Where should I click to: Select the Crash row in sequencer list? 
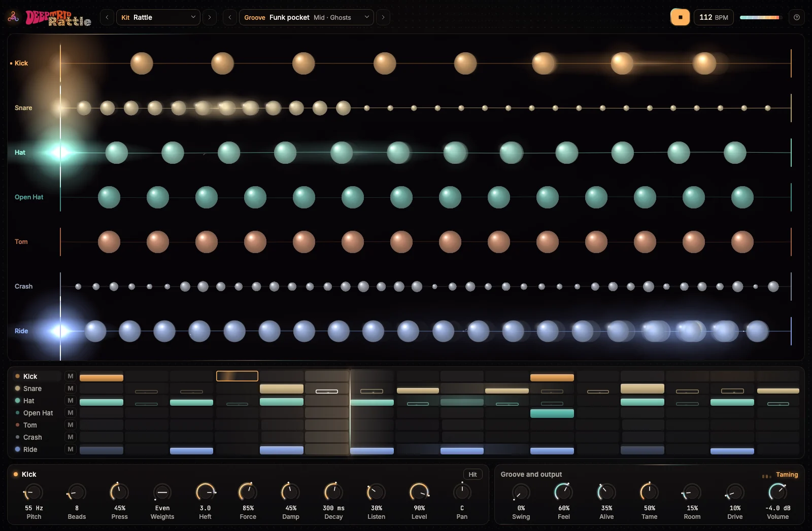pyautogui.click(x=37, y=437)
